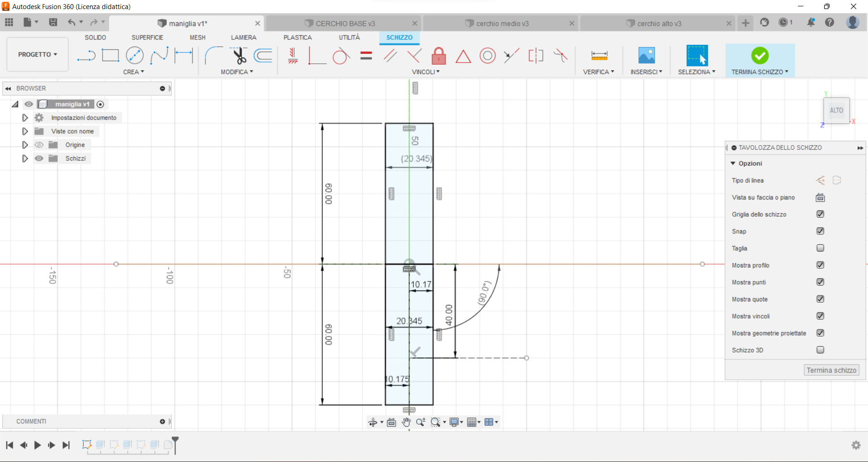The height and width of the screenshot is (462, 868).
Task: Open the PROGETTO workspace dropdown
Action: point(38,54)
